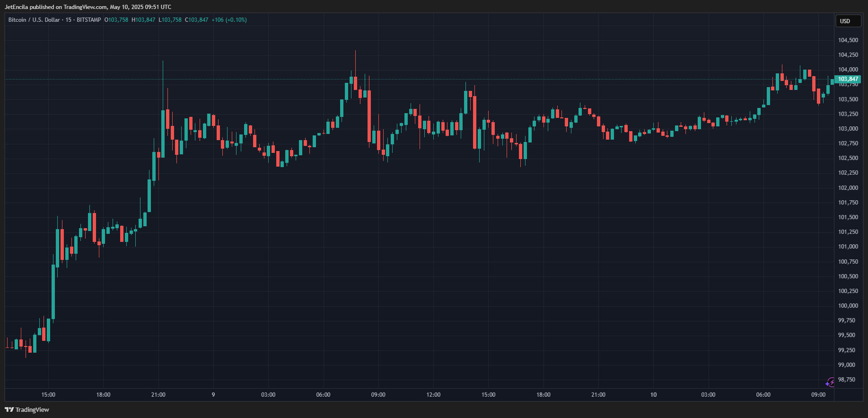Click the day 10 date marker on the time axis
The width and height of the screenshot is (868, 418).
coord(653,395)
